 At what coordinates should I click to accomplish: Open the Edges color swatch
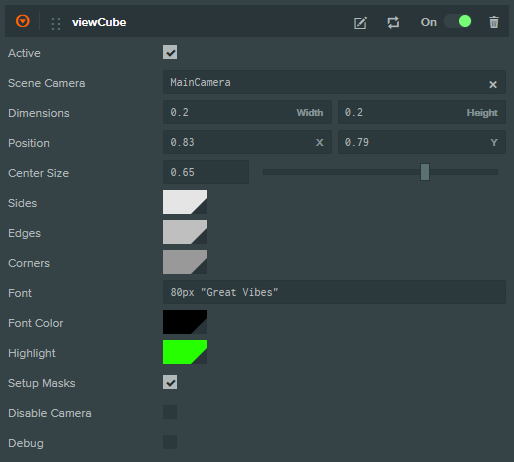[185, 232]
